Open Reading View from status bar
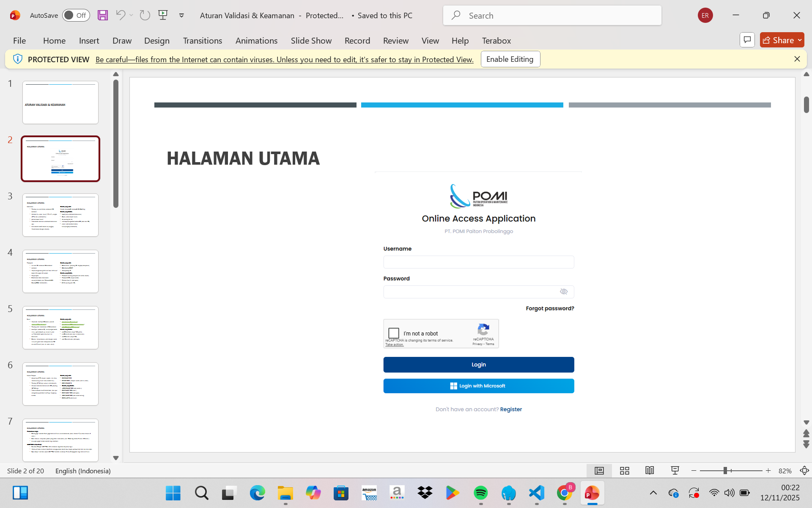The height and width of the screenshot is (508, 812). [x=650, y=471]
